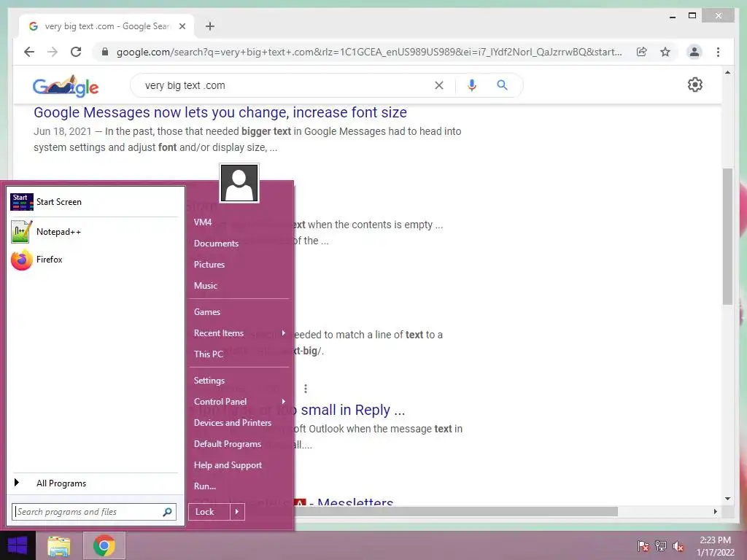Open the Chrome three-dot menu
747x560 pixels.
(x=718, y=52)
